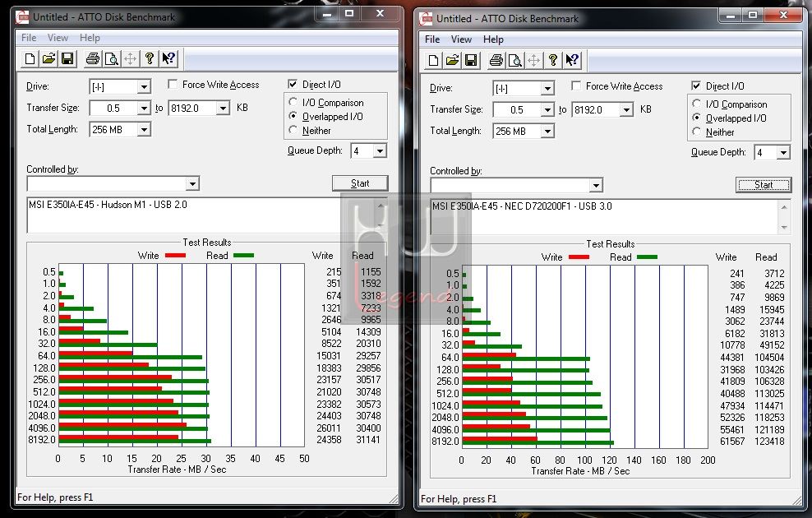The height and width of the screenshot is (518, 812).
Task: Select I/O Comparison radio in right window
Action: coord(696,104)
